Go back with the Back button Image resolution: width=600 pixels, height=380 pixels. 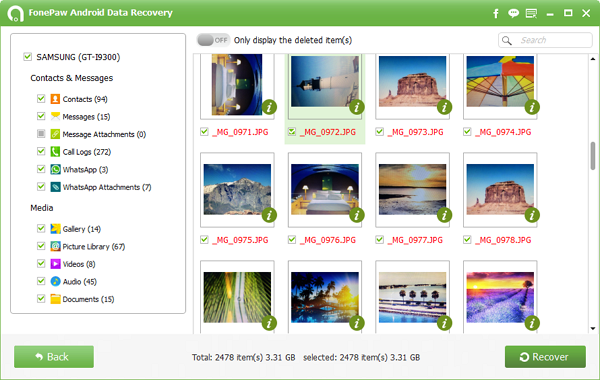[54, 357]
